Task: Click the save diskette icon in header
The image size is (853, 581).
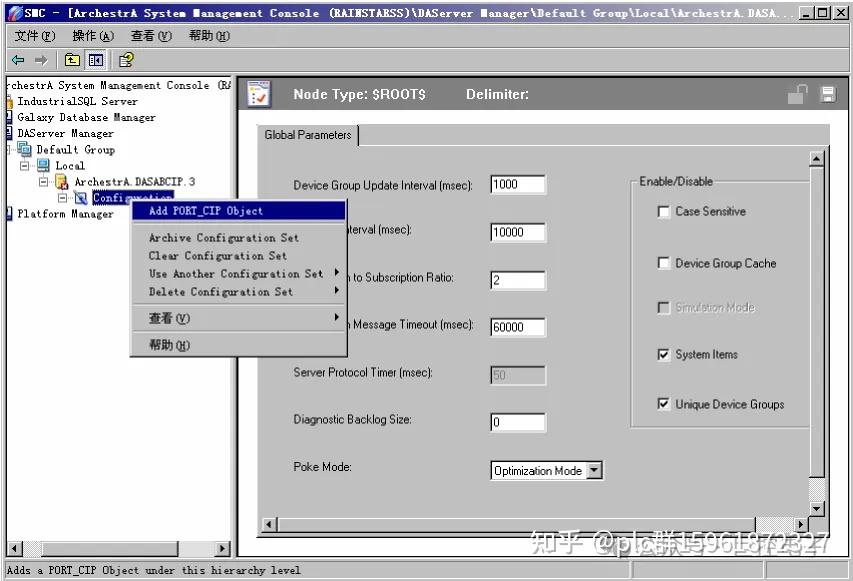Action: click(828, 94)
